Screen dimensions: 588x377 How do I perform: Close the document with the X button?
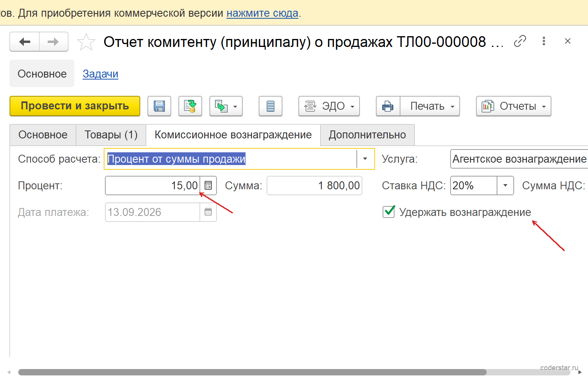coord(568,41)
